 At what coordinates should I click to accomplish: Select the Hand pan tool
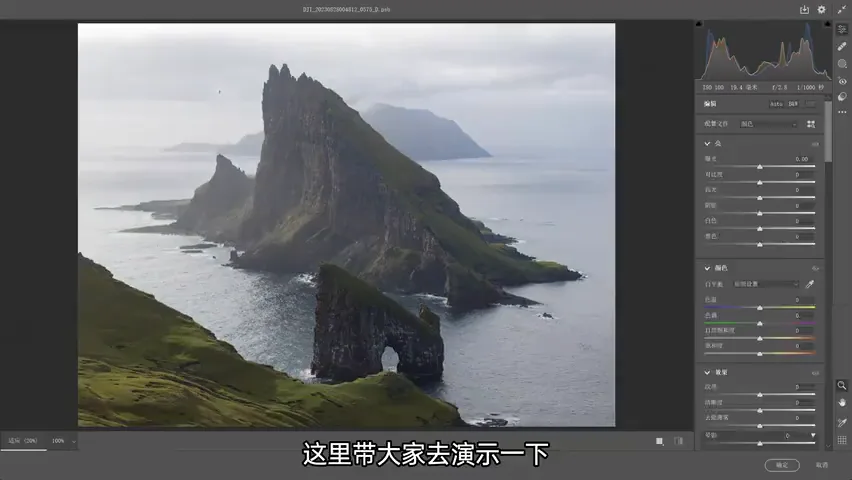click(842, 403)
